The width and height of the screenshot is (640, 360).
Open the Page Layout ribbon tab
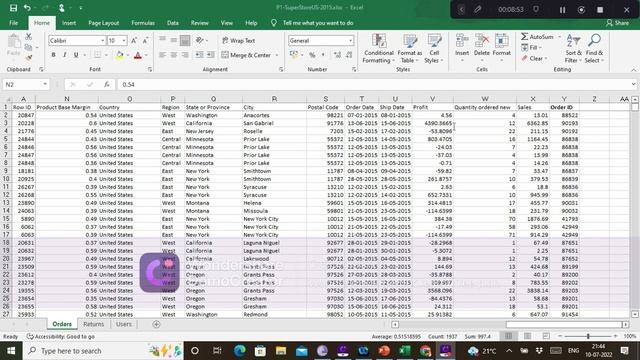[104, 23]
